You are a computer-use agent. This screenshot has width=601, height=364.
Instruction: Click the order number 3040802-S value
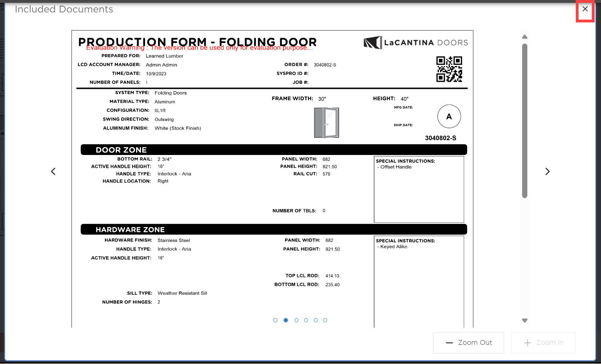[x=325, y=65]
